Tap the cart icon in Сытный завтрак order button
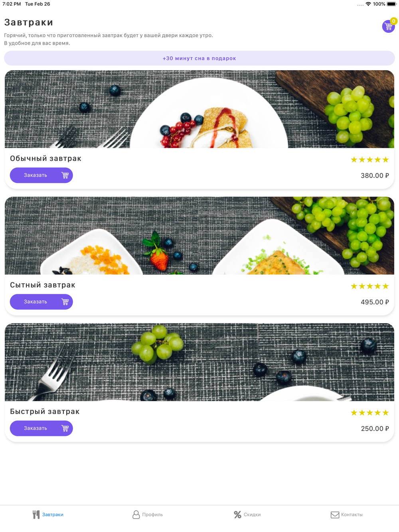The image size is (399, 532). click(x=65, y=302)
